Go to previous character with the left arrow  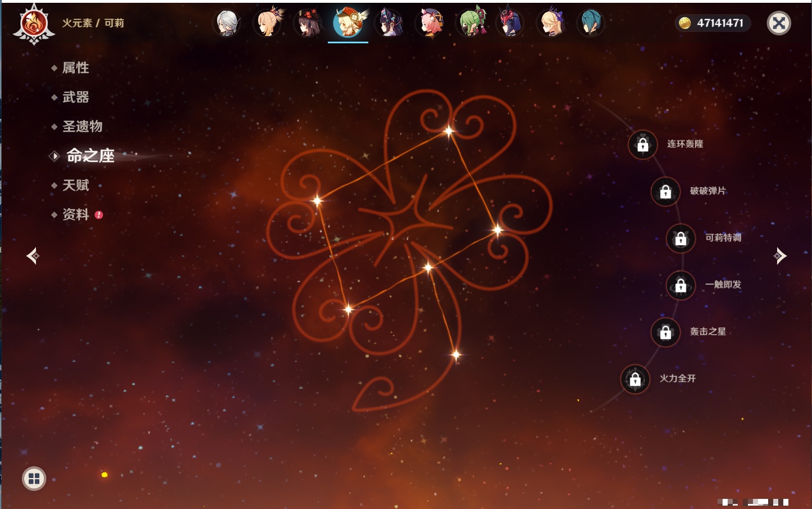click(x=33, y=256)
